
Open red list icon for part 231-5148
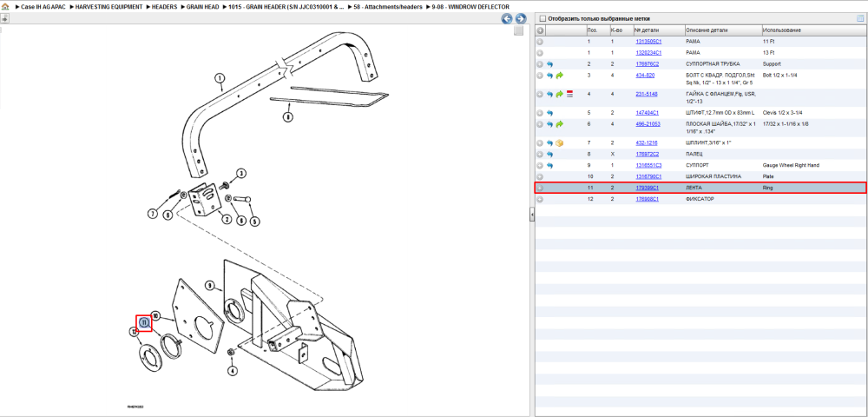coord(569,95)
